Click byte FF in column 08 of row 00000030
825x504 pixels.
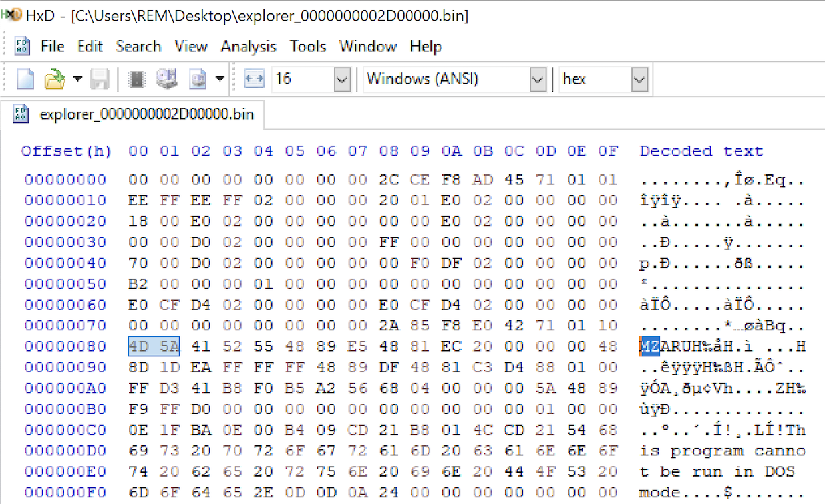pos(389,242)
